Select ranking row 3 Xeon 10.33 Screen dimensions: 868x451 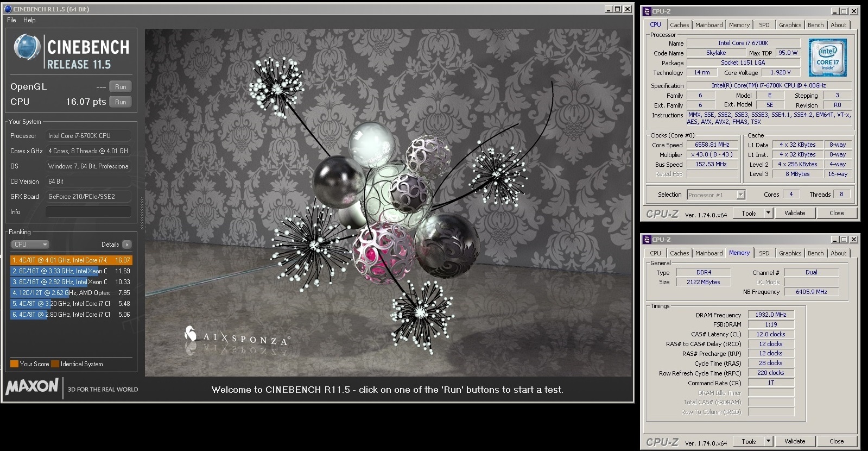click(71, 282)
